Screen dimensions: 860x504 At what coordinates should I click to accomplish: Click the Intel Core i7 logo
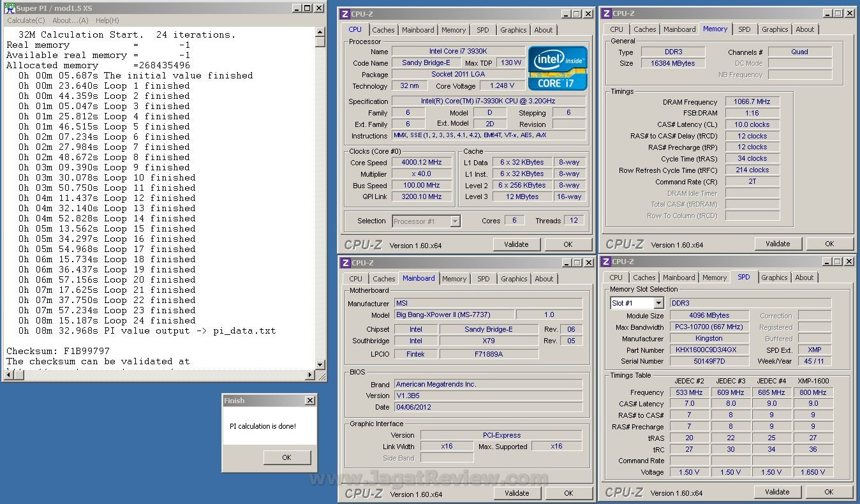click(557, 68)
